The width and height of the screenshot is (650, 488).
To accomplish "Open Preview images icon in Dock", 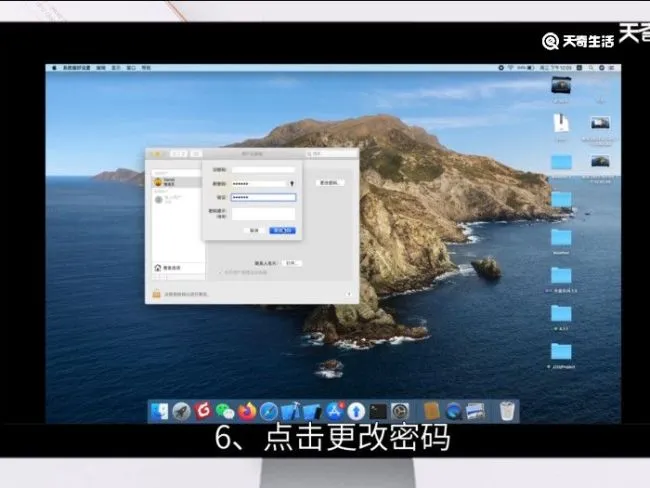I will pos(476,411).
